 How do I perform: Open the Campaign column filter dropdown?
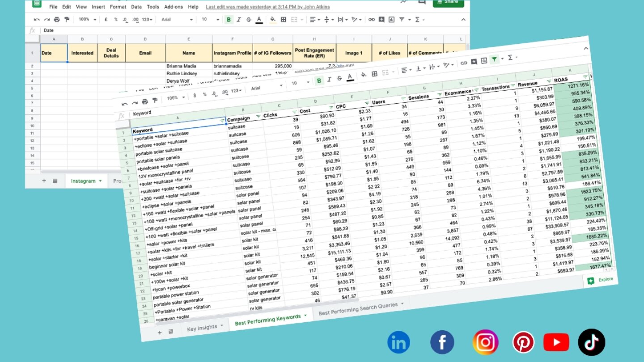point(258,117)
